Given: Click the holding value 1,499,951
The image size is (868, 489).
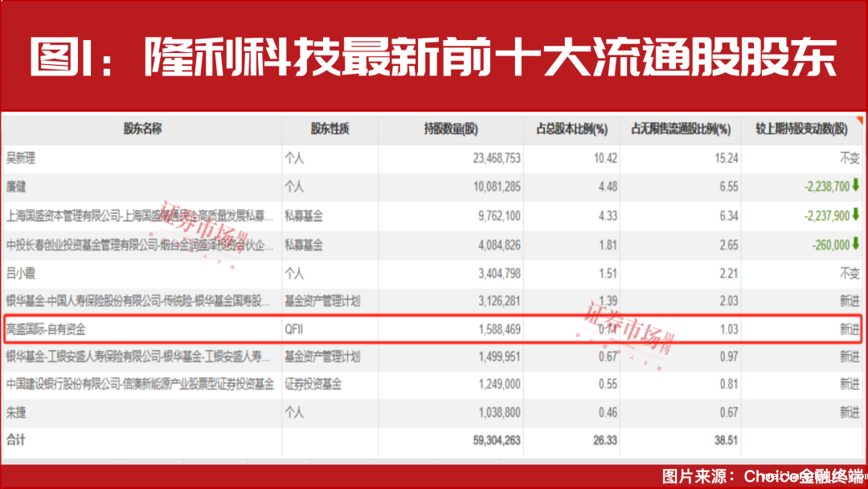Looking at the screenshot, I should (499, 357).
